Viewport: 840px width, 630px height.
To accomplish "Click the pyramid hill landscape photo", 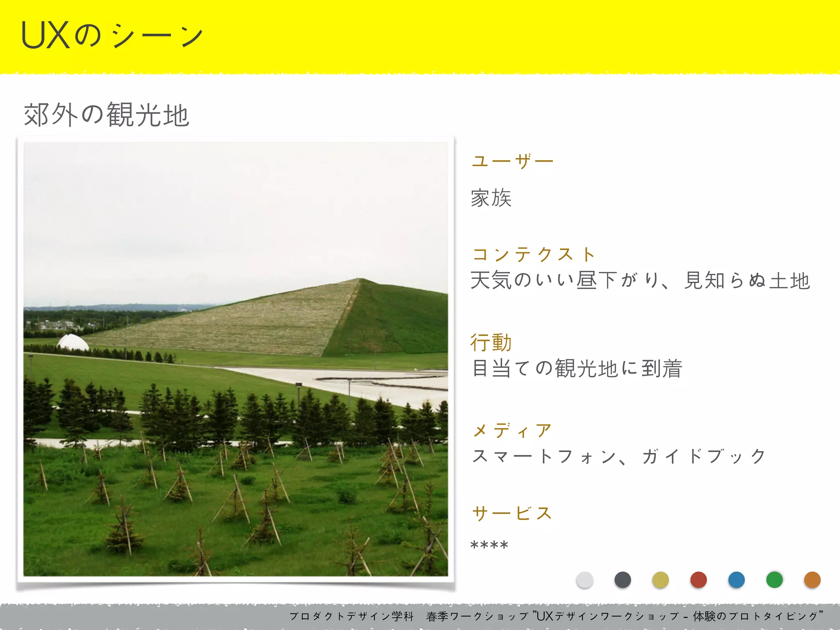I will click(236, 359).
